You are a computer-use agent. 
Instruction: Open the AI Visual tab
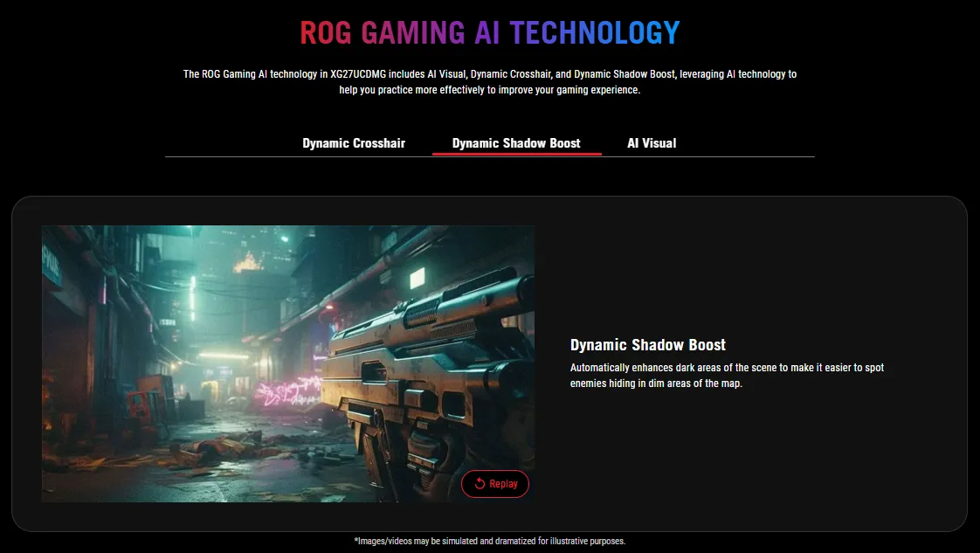pos(652,143)
